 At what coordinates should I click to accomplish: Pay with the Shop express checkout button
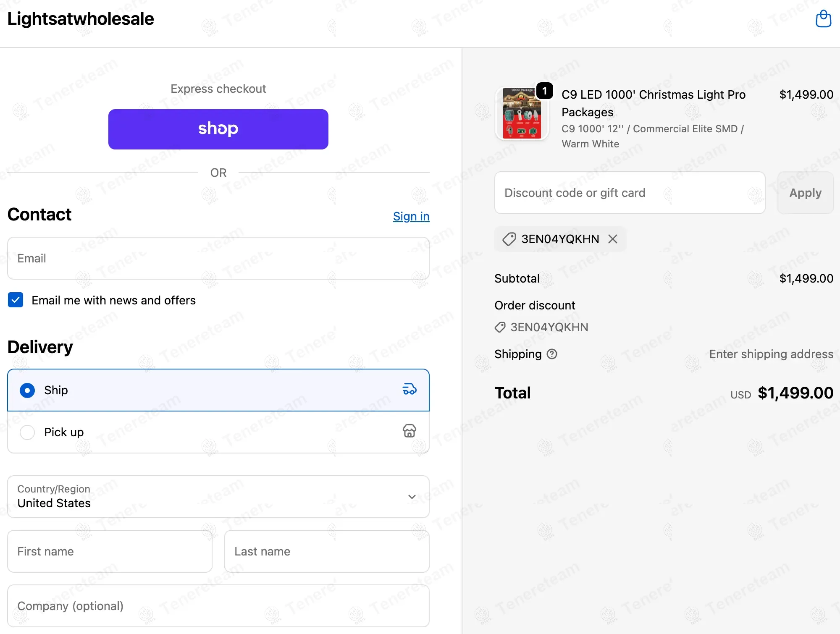pos(218,129)
